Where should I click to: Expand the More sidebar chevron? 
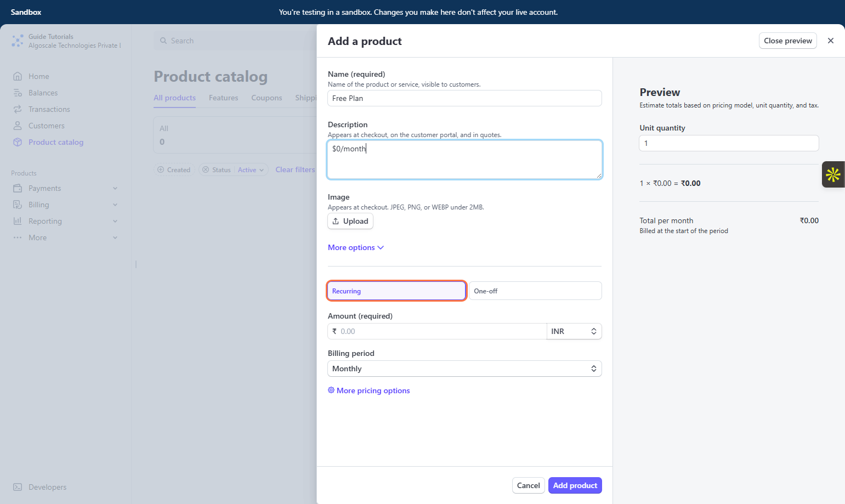pyautogui.click(x=115, y=237)
